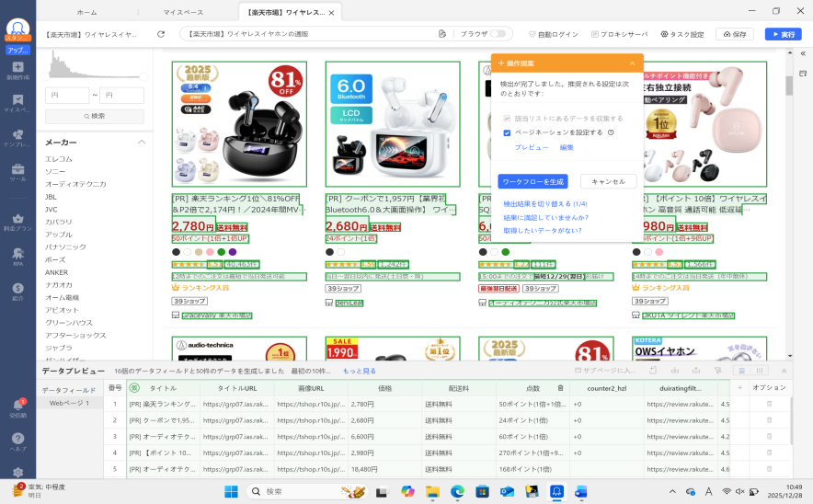The width and height of the screenshot is (813, 504).
Task: Open the 料金プラン sidebar icon
Action: point(17,220)
